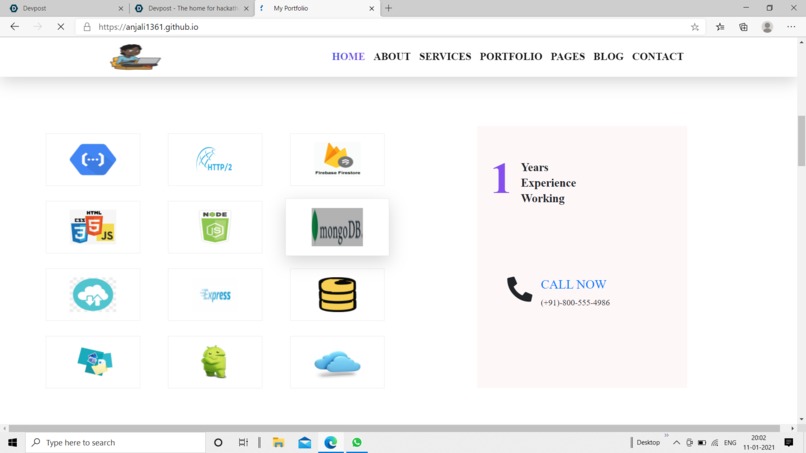Screen dimensions: 806x453
Task: Close the My Portfolio tab
Action: [x=372, y=8]
